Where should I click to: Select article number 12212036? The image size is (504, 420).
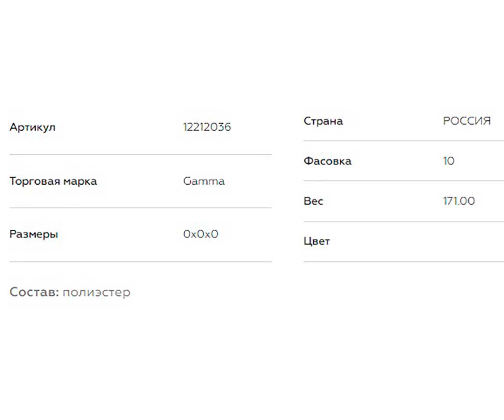pyautogui.click(x=207, y=127)
